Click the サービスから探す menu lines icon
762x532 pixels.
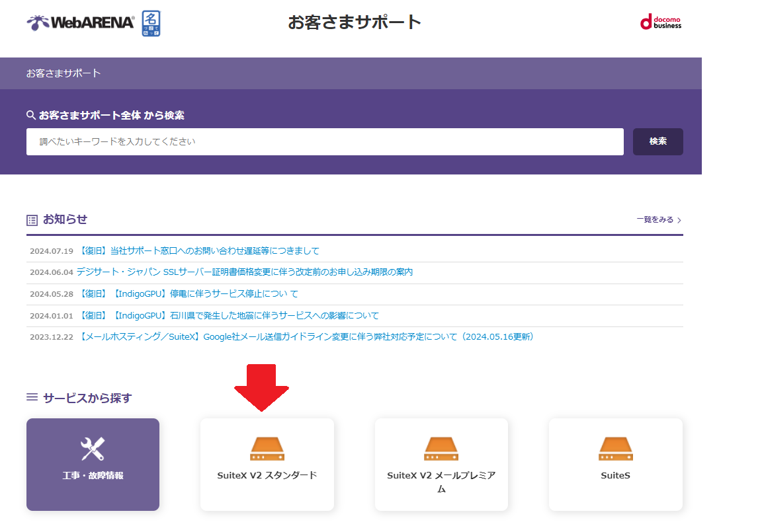point(32,397)
